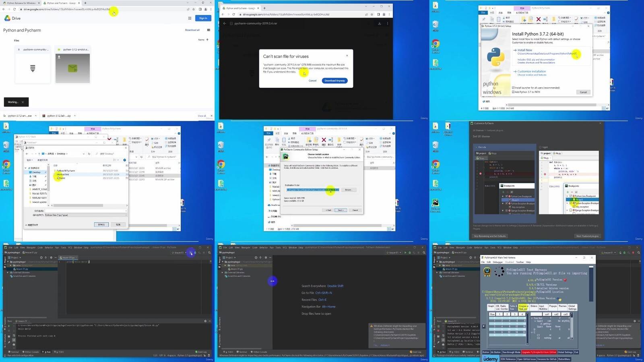The image size is (644, 362).
Task: Dismiss the 'Working...' toast in Drive
Action: [x=23, y=102]
